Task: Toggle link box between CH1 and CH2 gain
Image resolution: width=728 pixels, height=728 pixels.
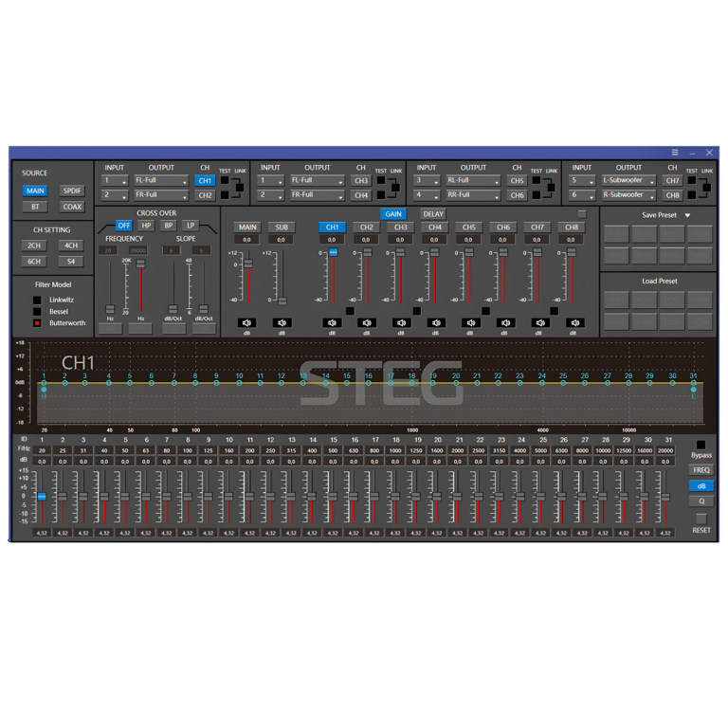Action: [x=350, y=311]
